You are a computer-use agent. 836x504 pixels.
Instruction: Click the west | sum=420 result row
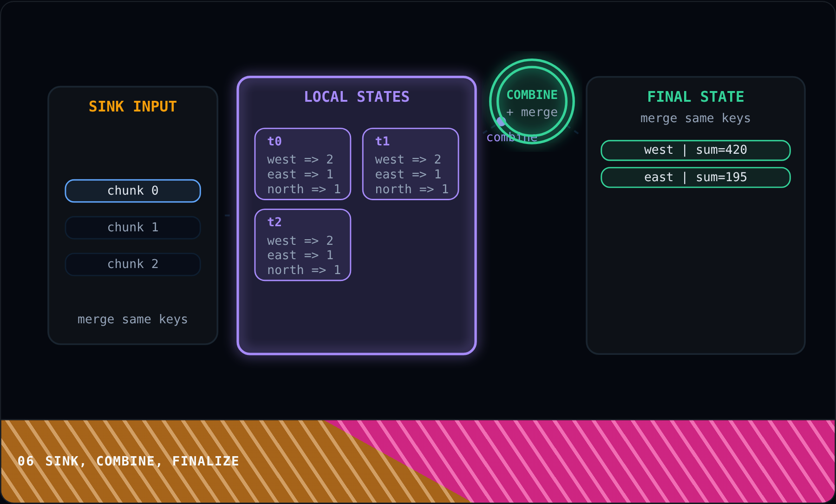point(696,150)
